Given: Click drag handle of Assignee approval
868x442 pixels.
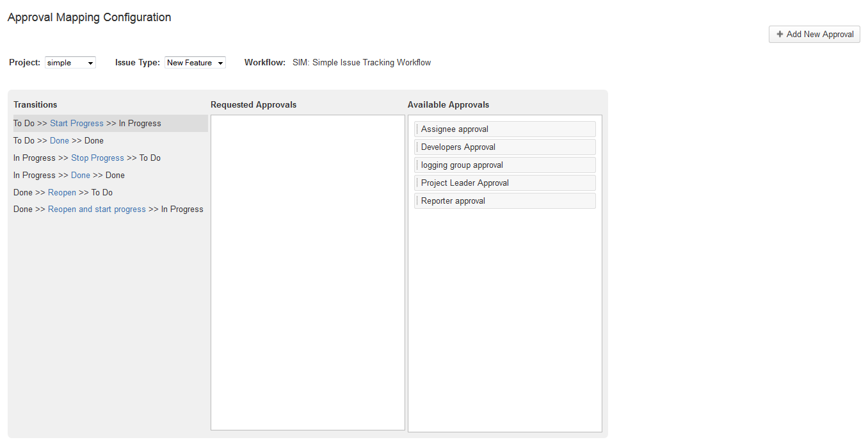Looking at the screenshot, I should point(417,129).
